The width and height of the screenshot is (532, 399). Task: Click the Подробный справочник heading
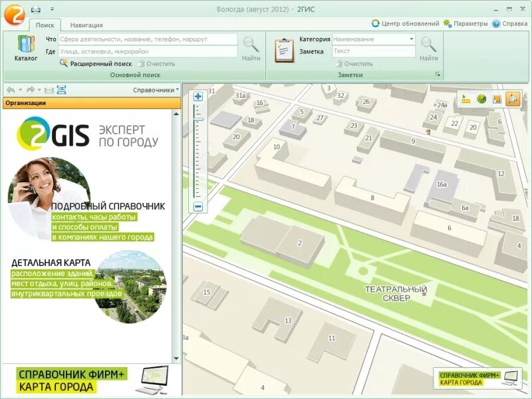point(108,206)
